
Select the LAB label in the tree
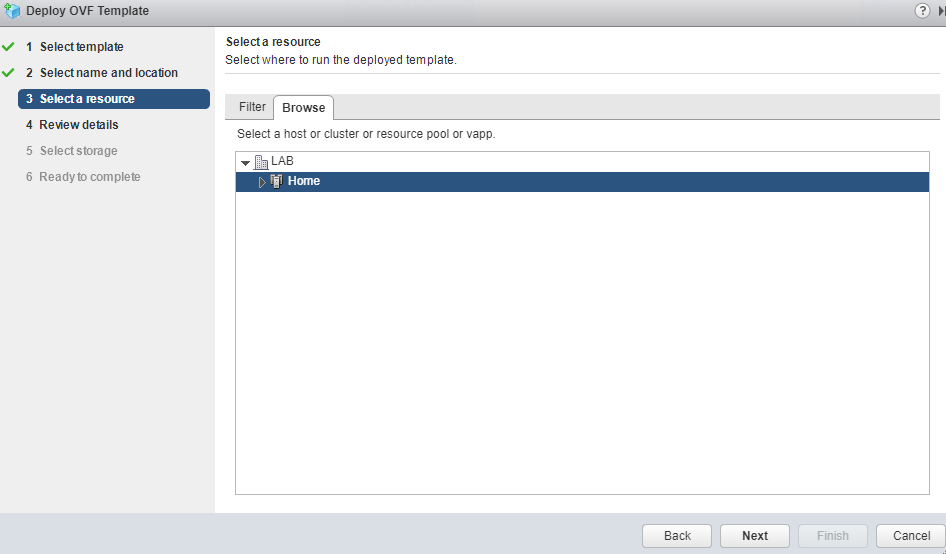coord(282,161)
